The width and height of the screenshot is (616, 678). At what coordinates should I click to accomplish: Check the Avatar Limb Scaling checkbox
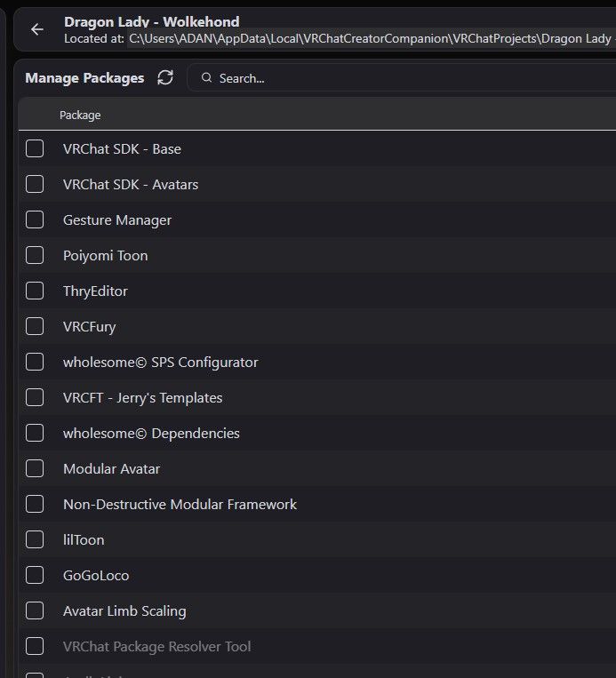tap(35, 610)
